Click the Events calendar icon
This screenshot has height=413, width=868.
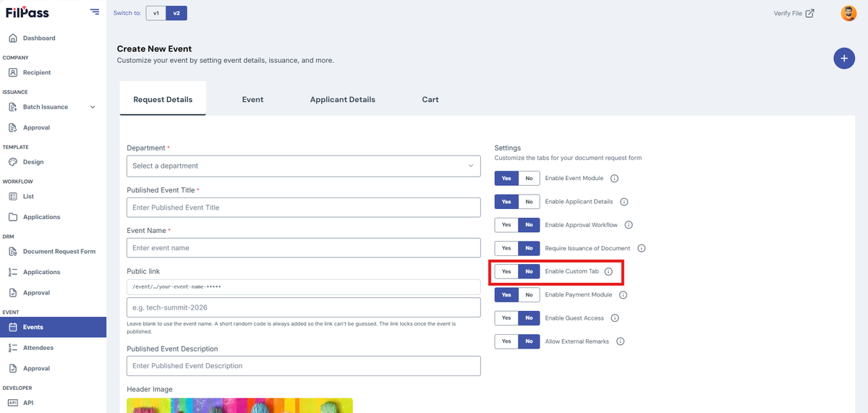[x=13, y=327]
